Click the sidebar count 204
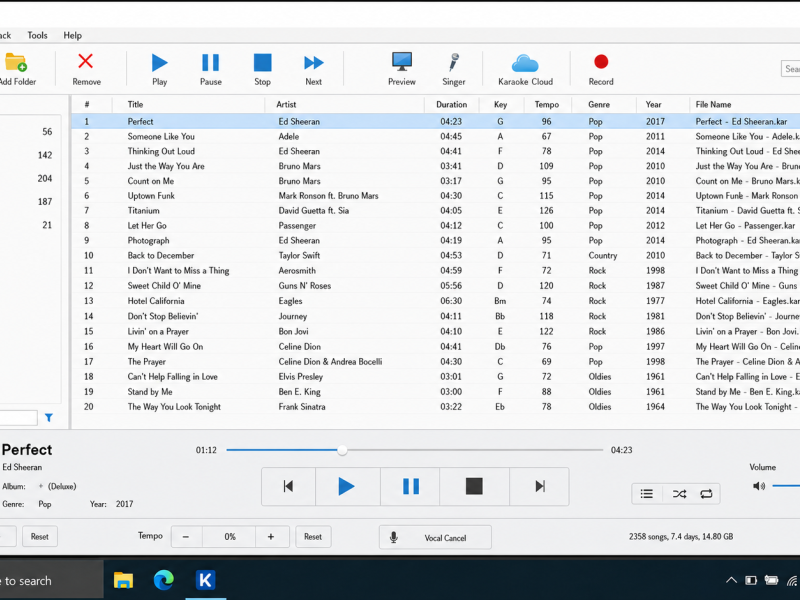Viewport: 800px width, 600px height. click(45, 179)
